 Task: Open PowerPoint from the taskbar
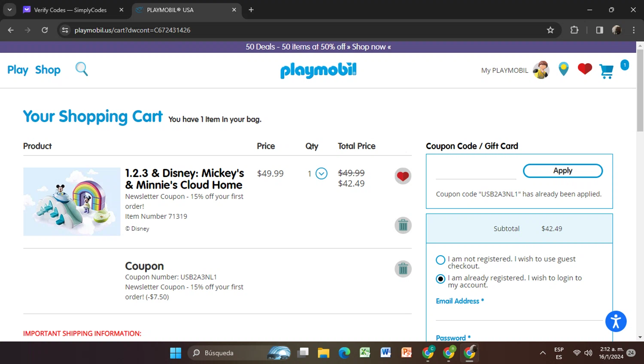click(406, 353)
